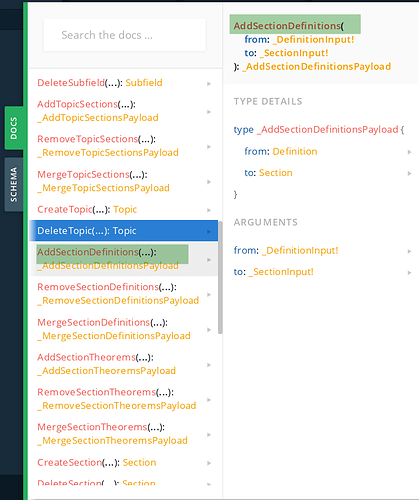The image size is (419, 500).
Task: Open _SectionInput! under Arguments
Action: coord(281,272)
